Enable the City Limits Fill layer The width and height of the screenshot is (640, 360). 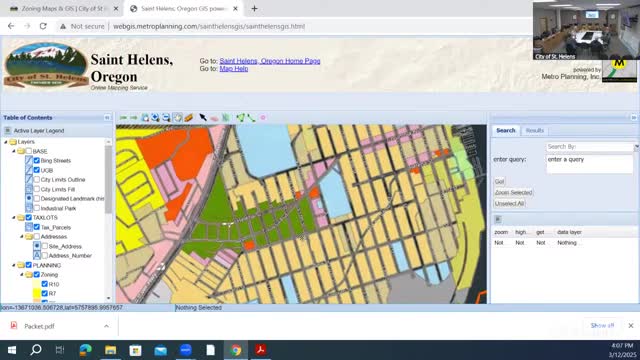click(37, 189)
